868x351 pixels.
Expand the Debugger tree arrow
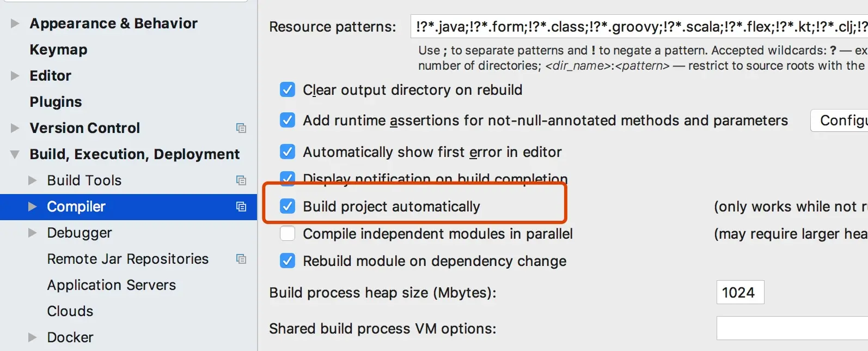point(33,233)
